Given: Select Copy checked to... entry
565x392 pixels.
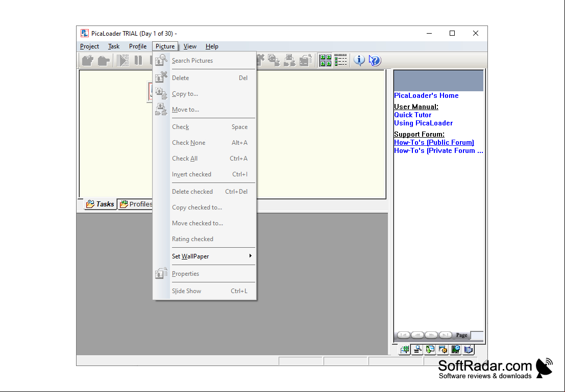Looking at the screenshot, I should 205,207.
